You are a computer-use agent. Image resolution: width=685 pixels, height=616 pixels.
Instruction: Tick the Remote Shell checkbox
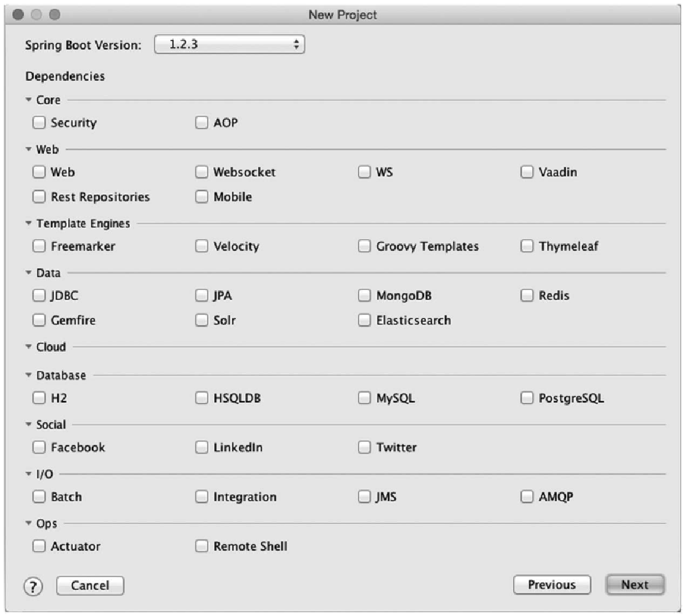[202, 546]
